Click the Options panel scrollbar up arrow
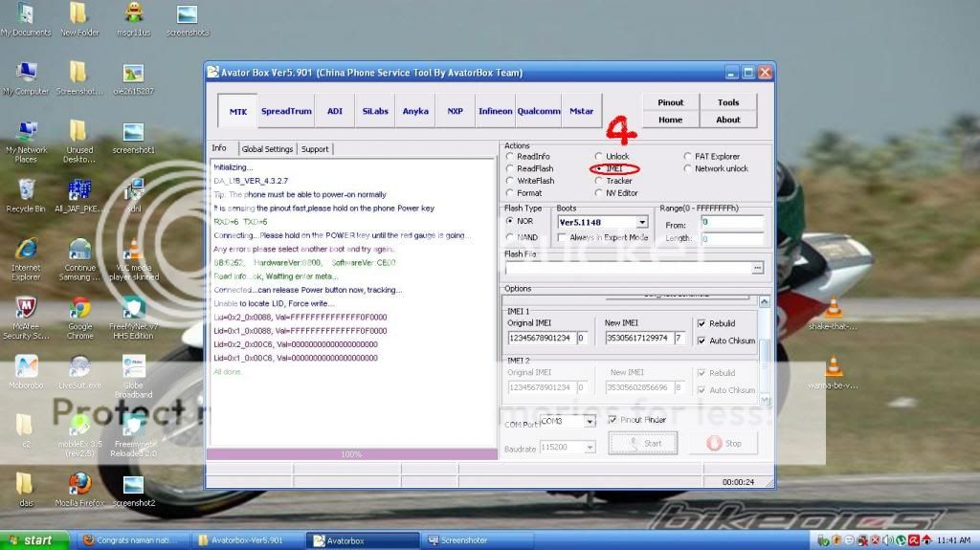The height and width of the screenshot is (550, 980). pos(765,302)
